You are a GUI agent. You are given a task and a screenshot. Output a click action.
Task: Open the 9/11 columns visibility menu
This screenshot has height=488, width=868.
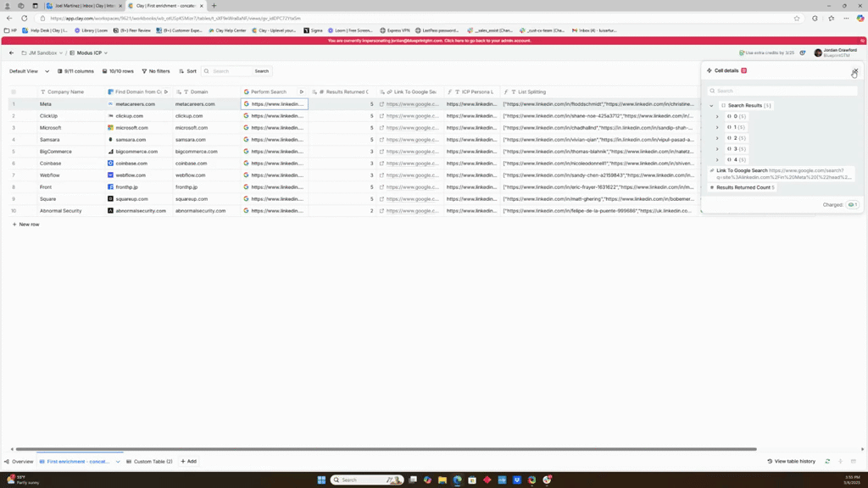(x=76, y=71)
